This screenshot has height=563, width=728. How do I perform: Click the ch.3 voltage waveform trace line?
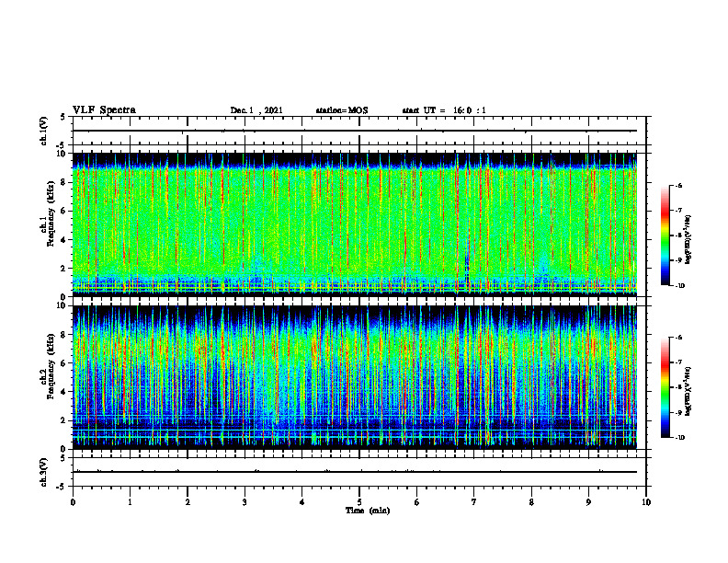pos(355,472)
